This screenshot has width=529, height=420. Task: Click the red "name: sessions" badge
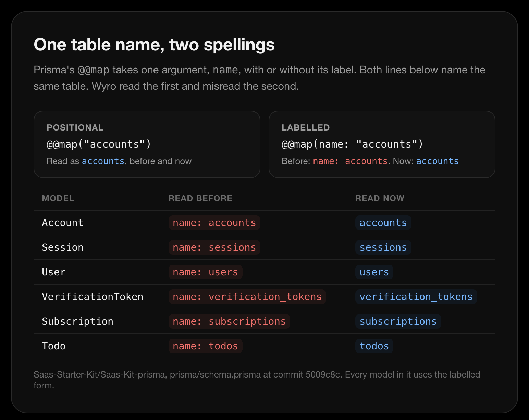pyautogui.click(x=214, y=247)
